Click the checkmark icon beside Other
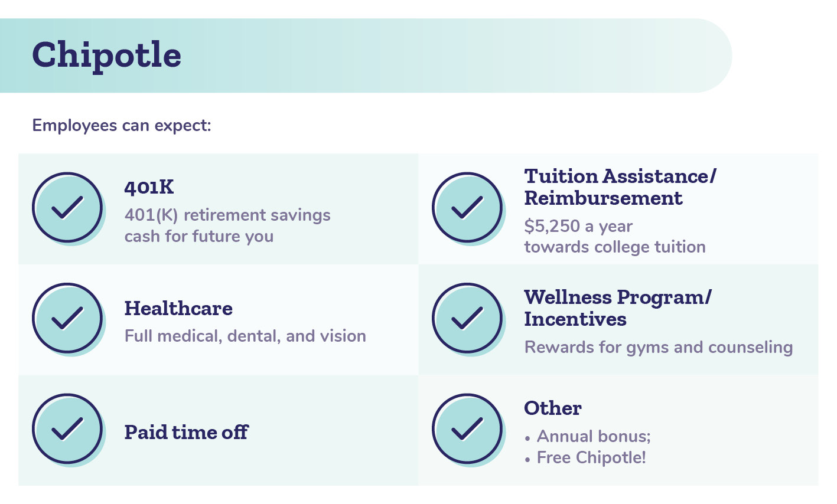Viewport: 837px width, 504px height. point(468,430)
